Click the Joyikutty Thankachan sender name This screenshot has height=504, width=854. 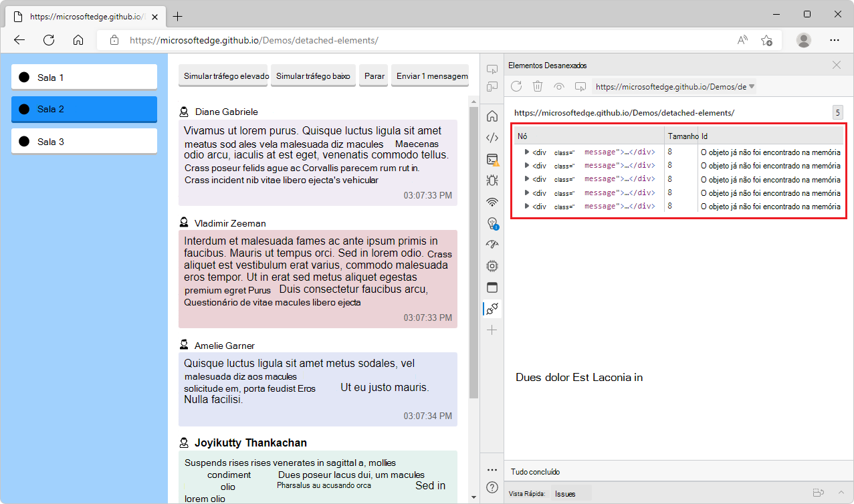[x=251, y=443]
